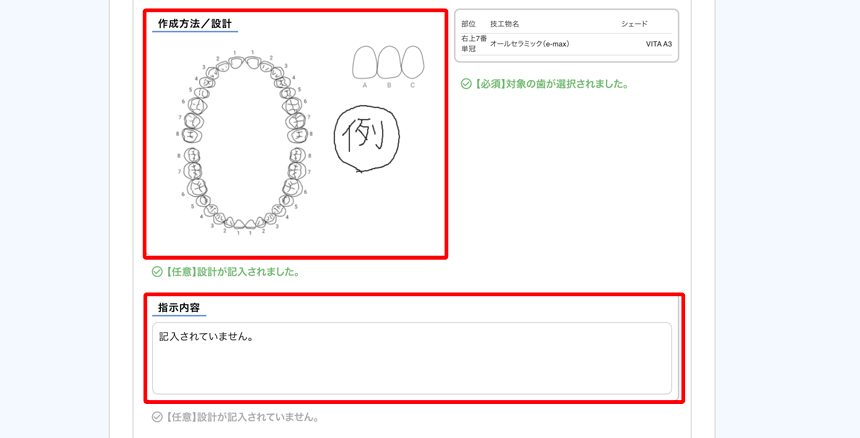The image size is (860, 438).
Task: Select tooth outline A in shade guide
Action: (365, 62)
